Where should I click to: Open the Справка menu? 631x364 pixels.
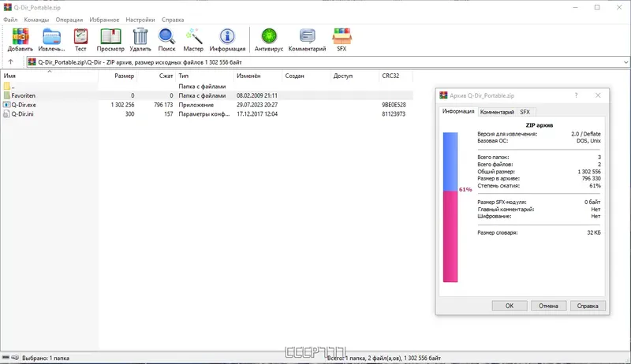[x=173, y=20]
